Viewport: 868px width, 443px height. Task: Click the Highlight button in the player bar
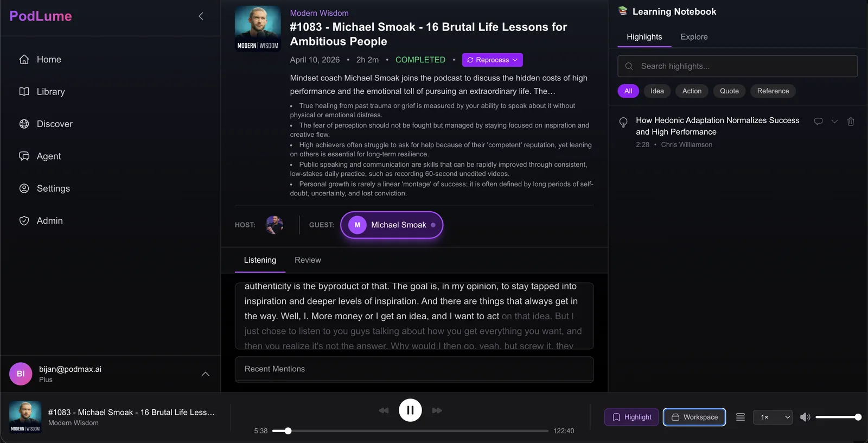pos(631,417)
